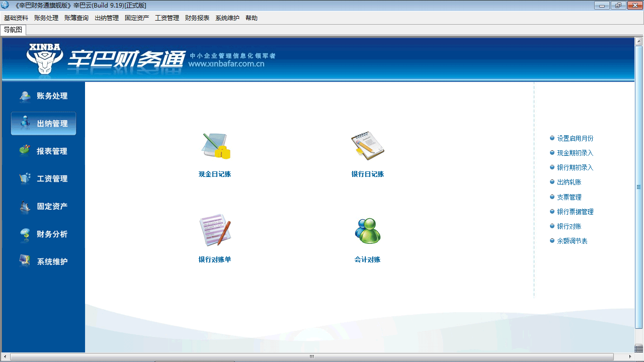Screen dimensions: 644x362
Task: Open the 银行对账单 statement icon
Action: (x=215, y=230)
